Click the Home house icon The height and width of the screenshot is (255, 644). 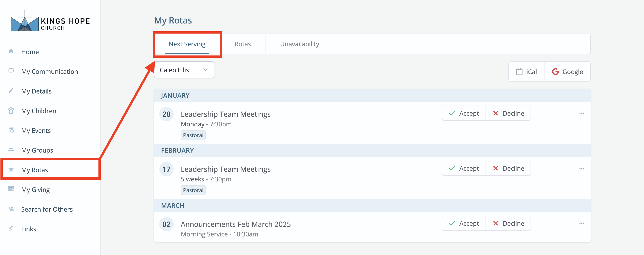11,51
